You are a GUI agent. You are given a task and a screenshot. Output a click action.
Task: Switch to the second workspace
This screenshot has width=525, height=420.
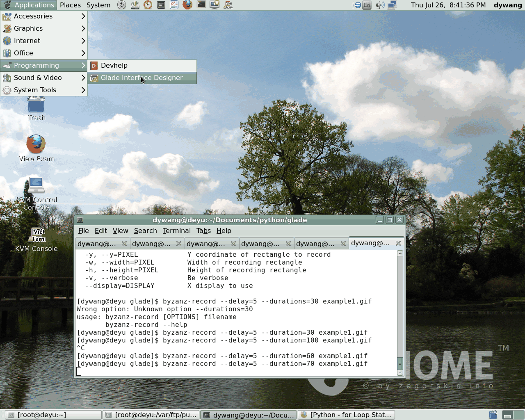(x=519, y=415)
